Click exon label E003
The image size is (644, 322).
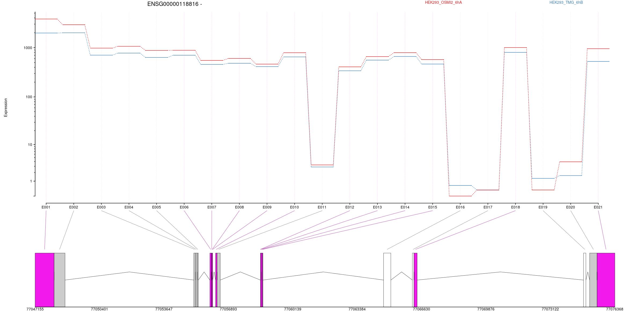coord(101,207)
